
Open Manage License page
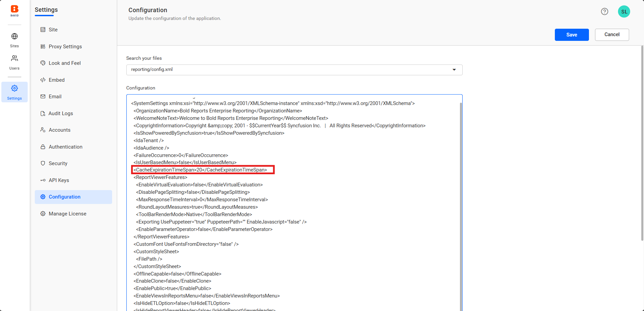click(68, 214)
